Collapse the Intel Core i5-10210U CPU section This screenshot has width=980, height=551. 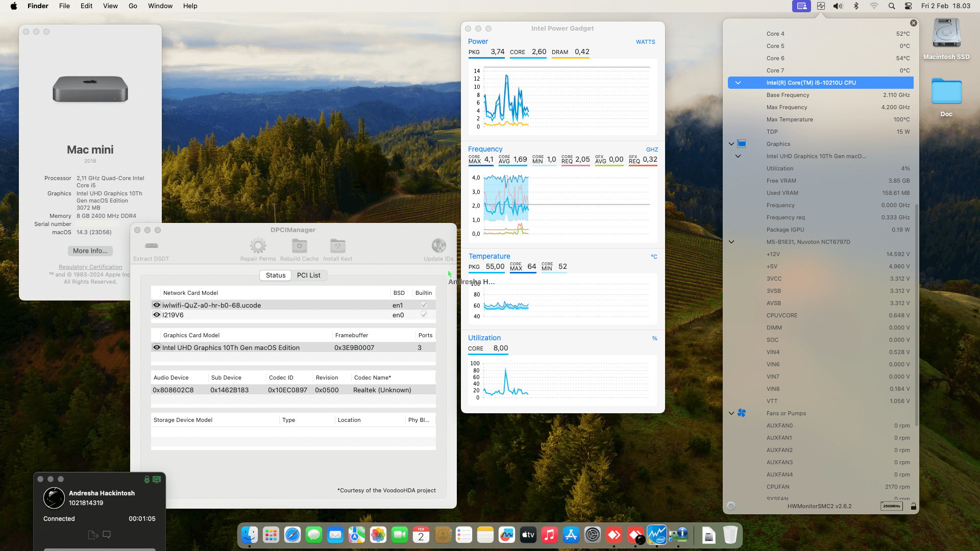[x=738, y=83]
